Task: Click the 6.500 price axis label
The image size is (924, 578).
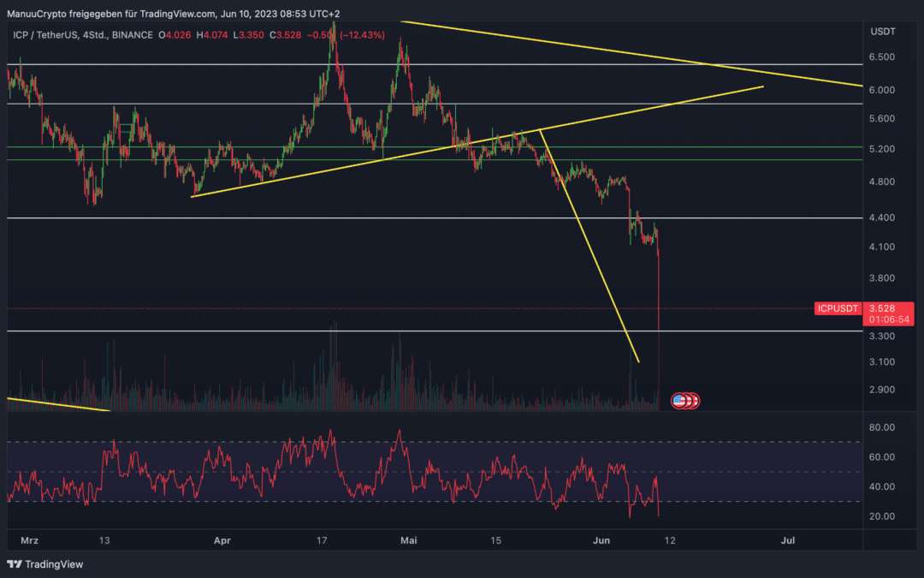Action: [881, 57]
